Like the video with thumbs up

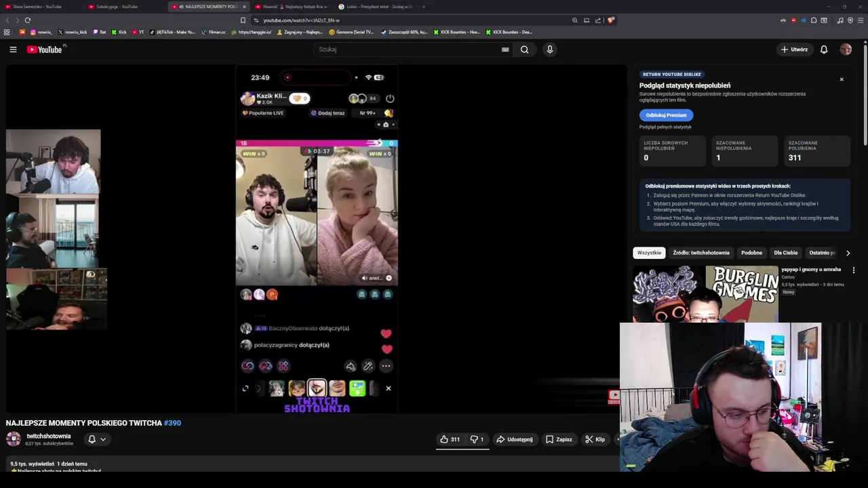pos(450,439)
